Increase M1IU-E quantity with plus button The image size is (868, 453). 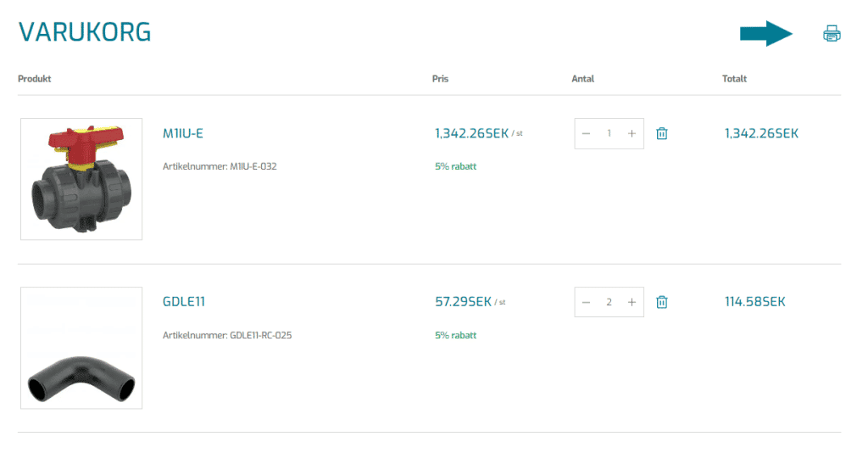coord(632,133)
